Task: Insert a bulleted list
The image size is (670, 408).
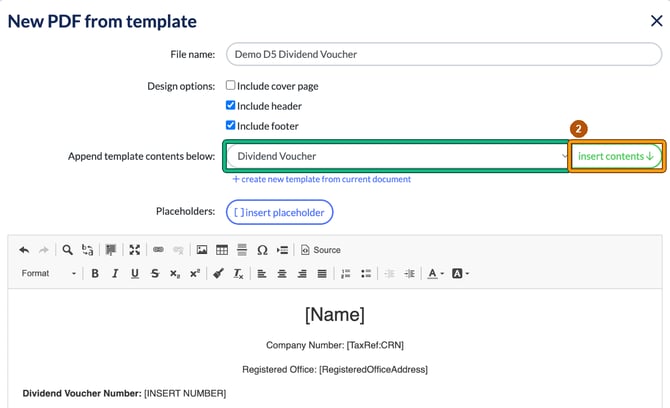Action: click(x=366, y=273)
